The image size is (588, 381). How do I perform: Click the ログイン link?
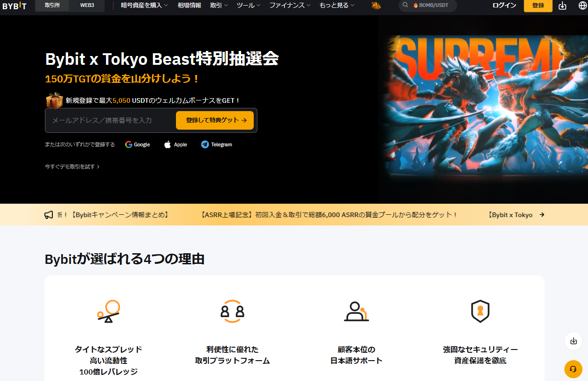pos(504,6)
